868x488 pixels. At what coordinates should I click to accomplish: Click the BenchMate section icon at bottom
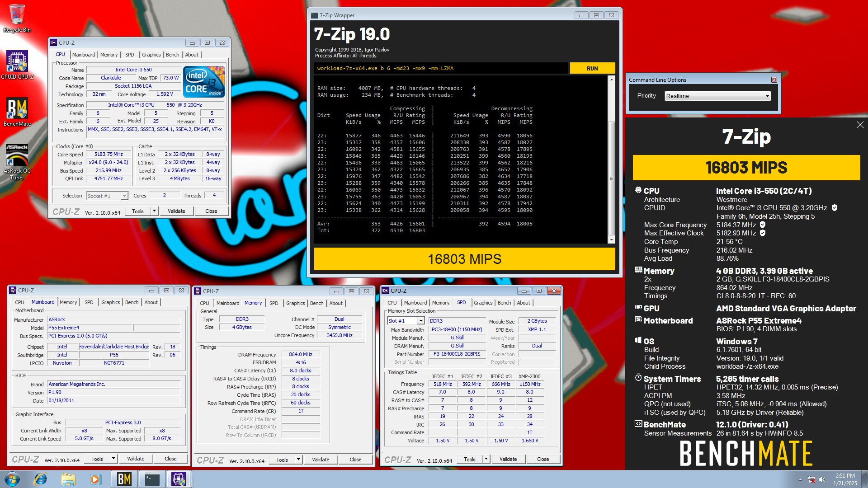638,424
